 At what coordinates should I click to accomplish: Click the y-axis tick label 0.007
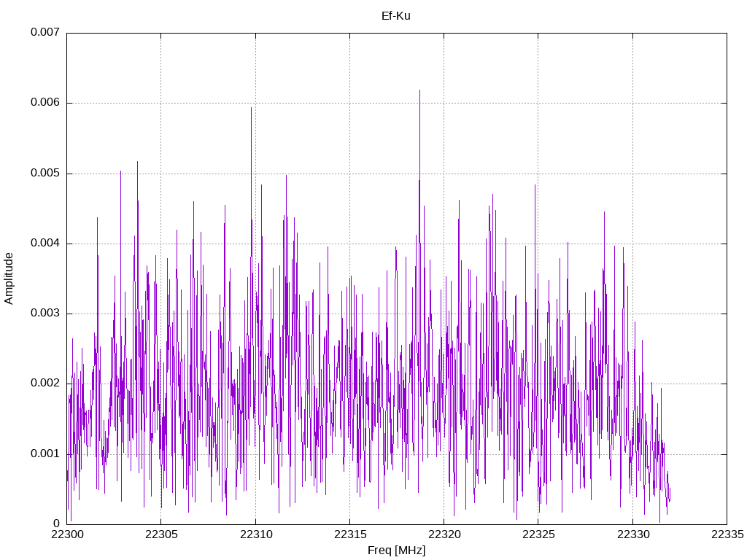45,32
